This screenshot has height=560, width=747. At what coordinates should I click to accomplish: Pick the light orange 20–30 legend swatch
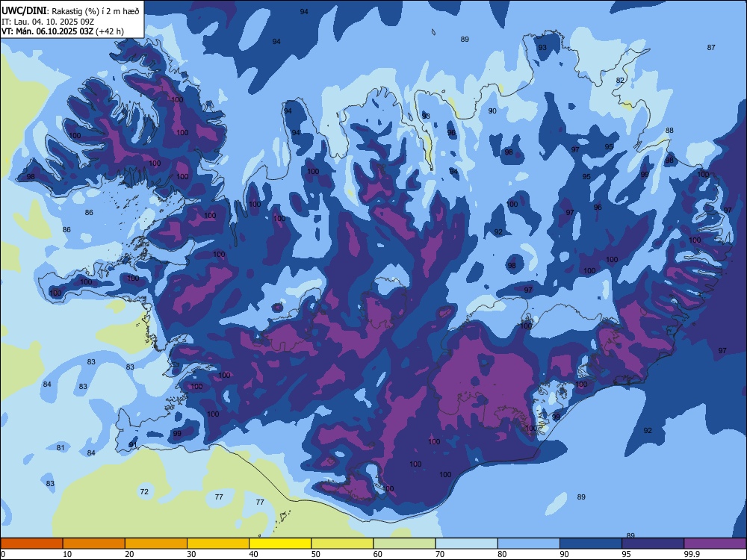pos(156,544)
